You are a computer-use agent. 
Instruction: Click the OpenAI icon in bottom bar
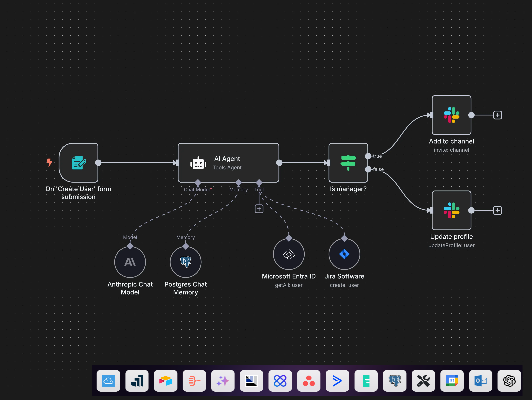[509, 381]
